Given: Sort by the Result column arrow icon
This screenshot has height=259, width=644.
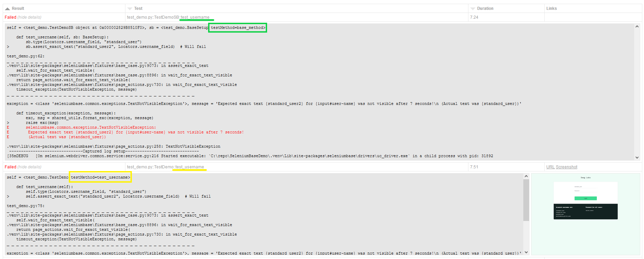Looking at the screenshot, I should (7, 9).
